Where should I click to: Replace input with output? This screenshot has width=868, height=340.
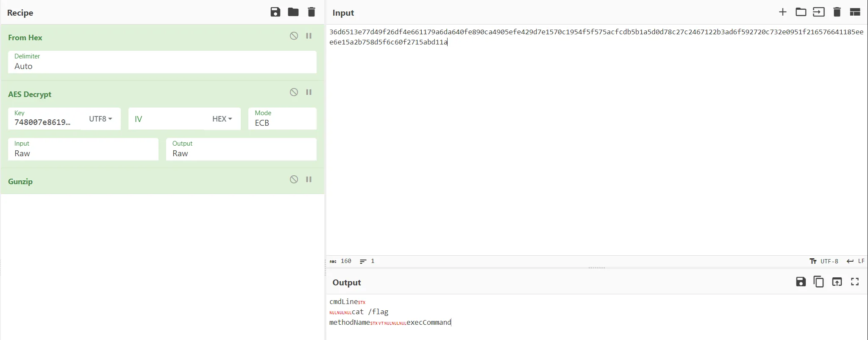coord(837,282)
